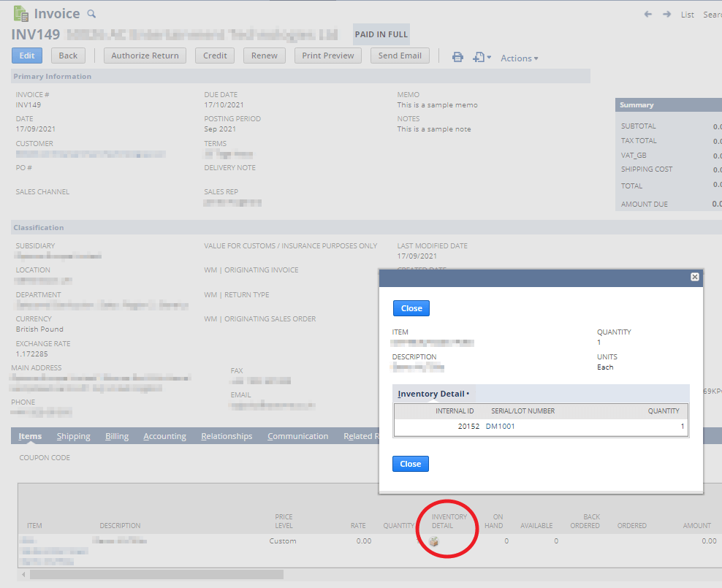
Task: Open the inventory detail icon in item row
Action: click(433, 541)
